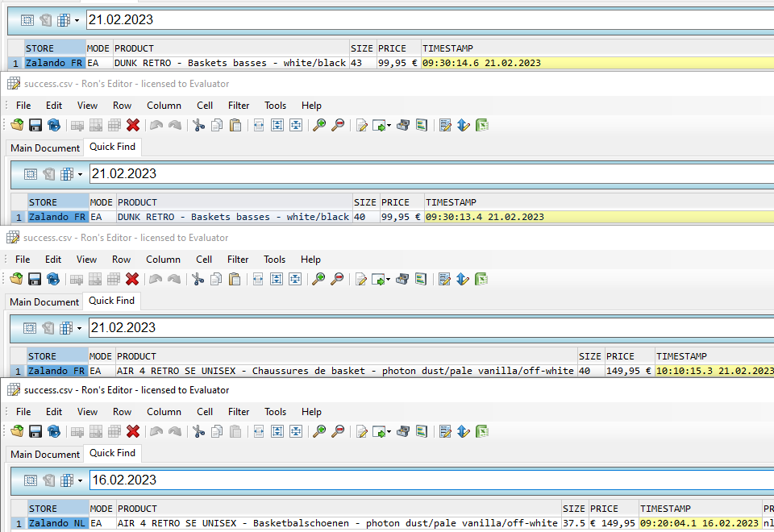This screenshot has width=774, height=532.
Task: Main Document tab in the 16.02.2023 window
Action: click(x=45, y=454)
